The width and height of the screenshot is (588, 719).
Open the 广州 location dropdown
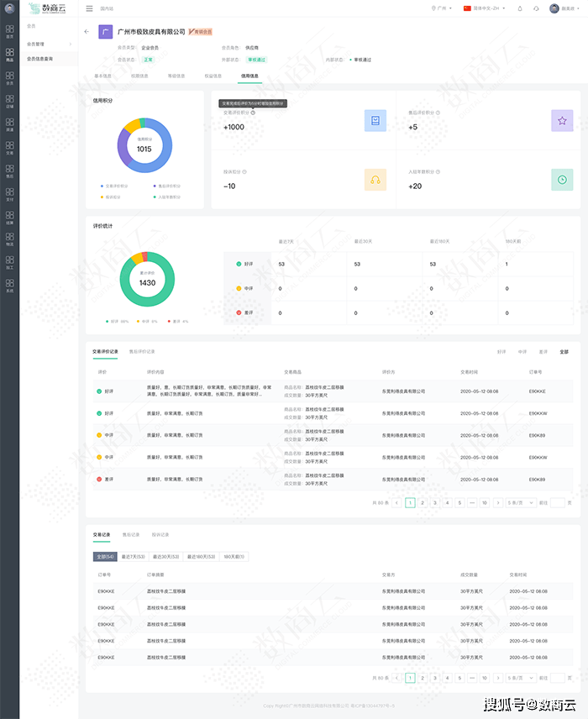coord(441,8)
